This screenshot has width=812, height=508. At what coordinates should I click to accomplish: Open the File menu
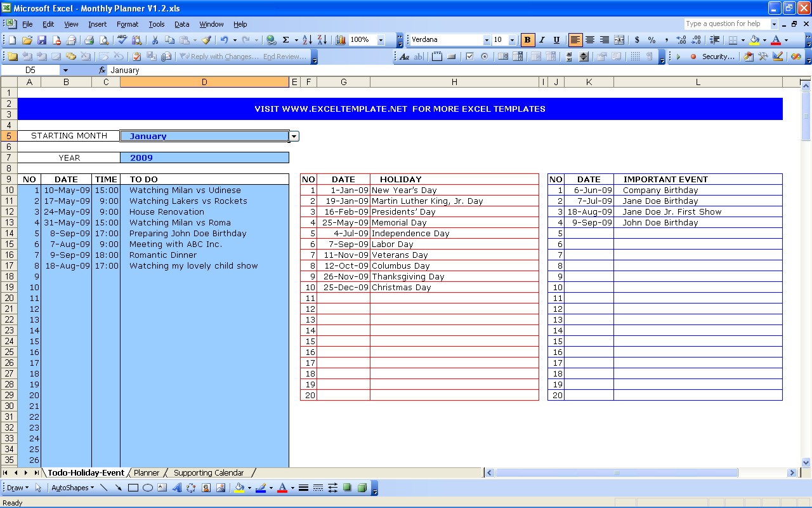coord(27,24)
